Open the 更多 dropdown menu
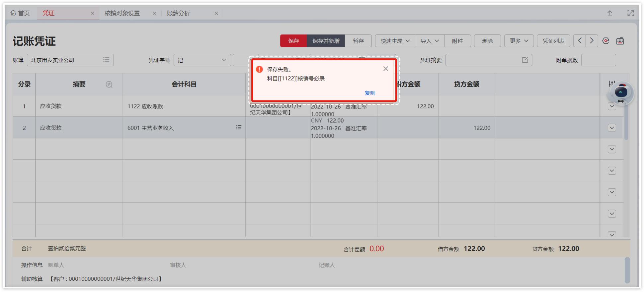 tap(519, 41)
